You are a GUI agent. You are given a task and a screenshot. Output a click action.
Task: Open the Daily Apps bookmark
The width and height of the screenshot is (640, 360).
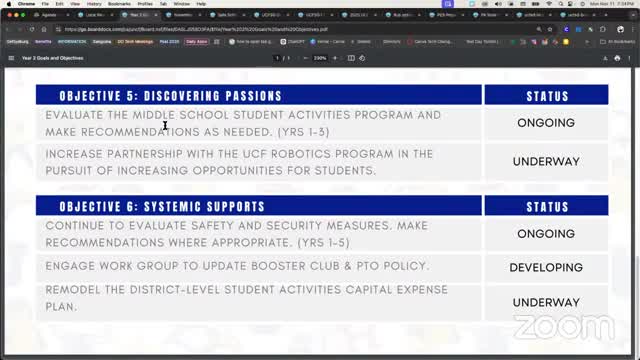tap(196, 42)
